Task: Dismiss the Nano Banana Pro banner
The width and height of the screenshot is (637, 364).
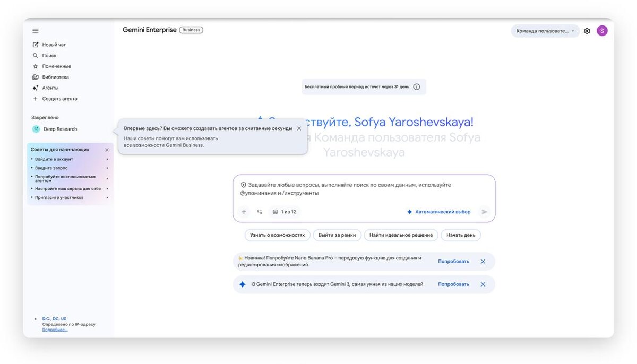Action: point(483,262)
